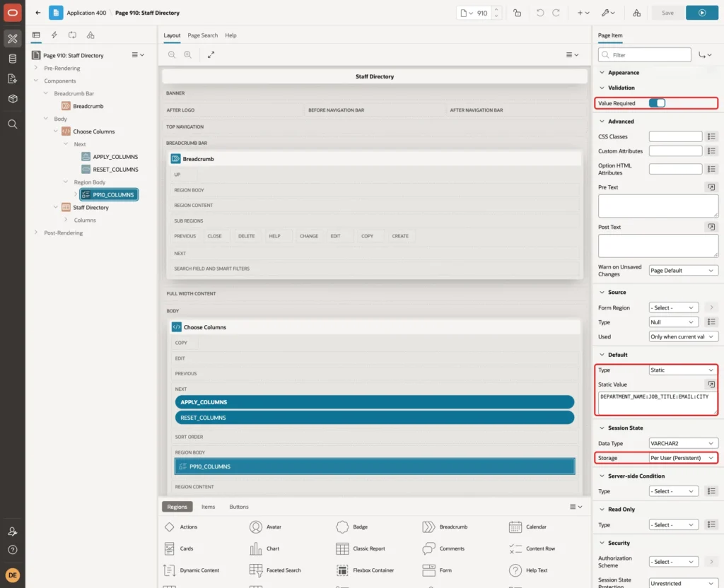The image size is (724, 588).
Task: Open the Utilities wrench menu
Action: click(607, 13)
